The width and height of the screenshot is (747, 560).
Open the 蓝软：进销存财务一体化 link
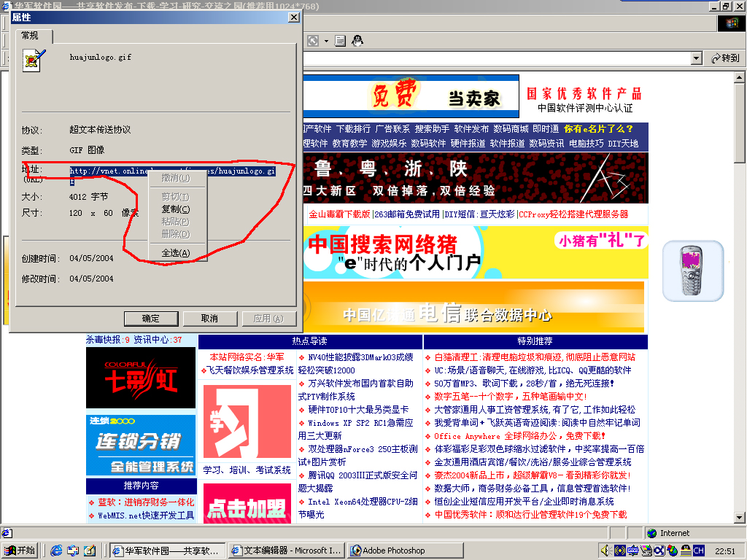pos(146,502)
